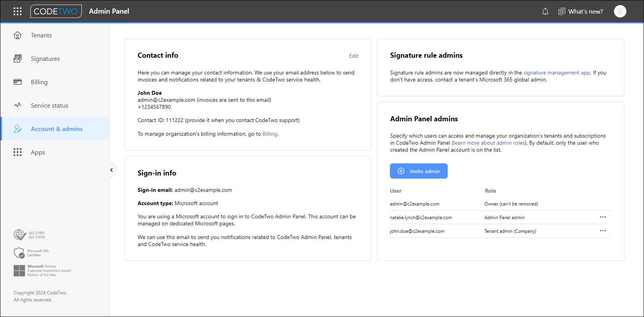Click the What's new news icon
Viewport: 644px width, 317px height.
(562, 11)
